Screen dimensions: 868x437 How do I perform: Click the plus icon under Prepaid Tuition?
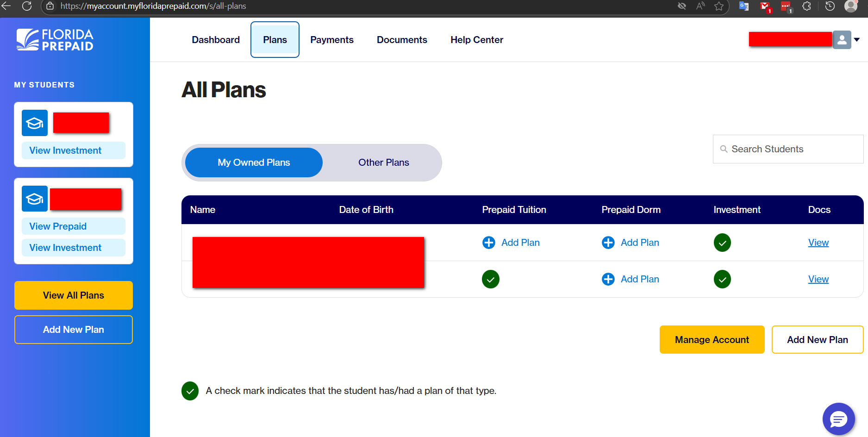point(489,243)
